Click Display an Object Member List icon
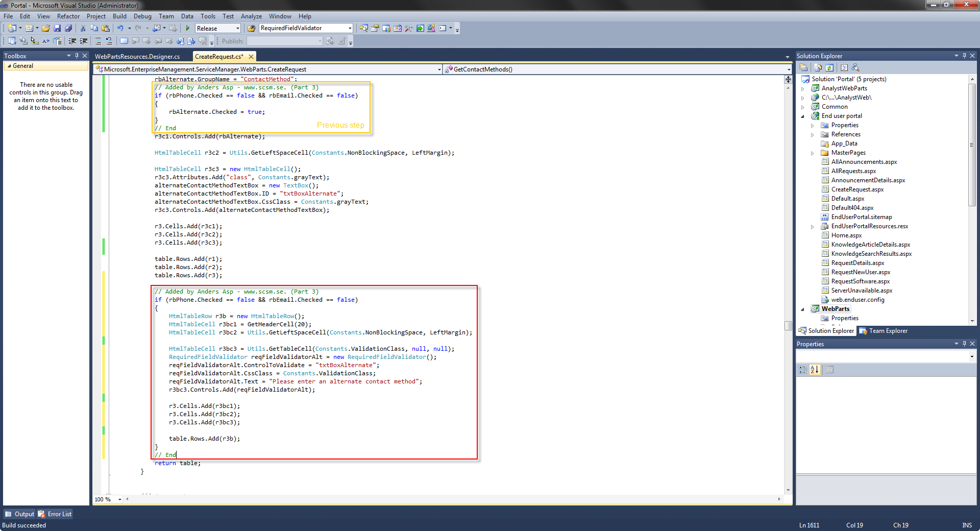Viewport: 980px width, 531px height. (x=12, y=41)
